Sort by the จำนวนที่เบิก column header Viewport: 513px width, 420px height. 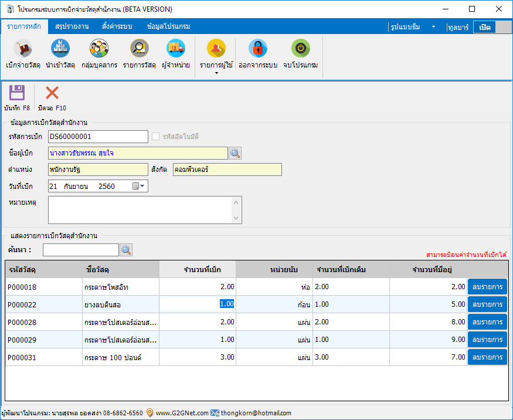pos(198,270)
